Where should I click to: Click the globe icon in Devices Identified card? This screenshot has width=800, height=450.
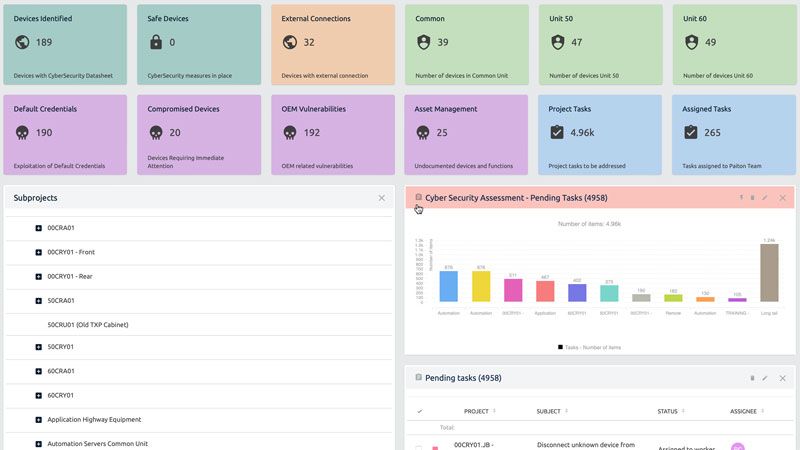point(22,42)
